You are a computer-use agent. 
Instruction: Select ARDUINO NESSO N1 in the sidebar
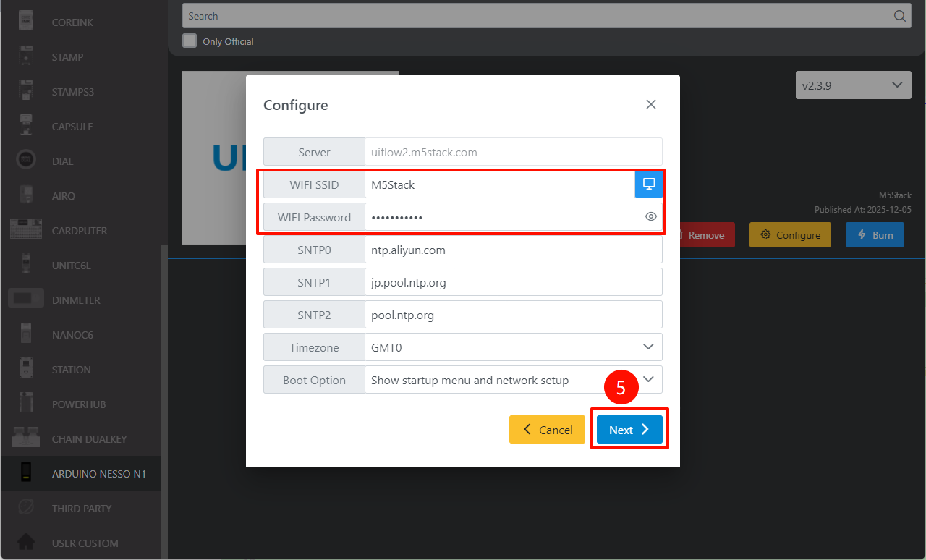coord(98,474)
